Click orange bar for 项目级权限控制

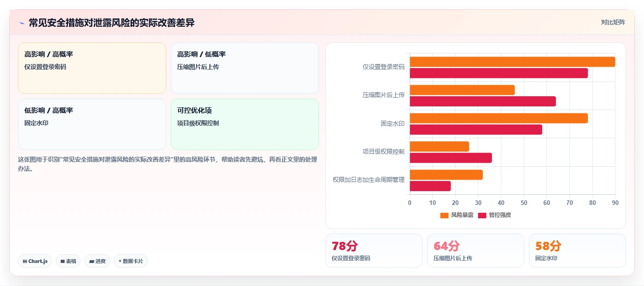point(439,146)
